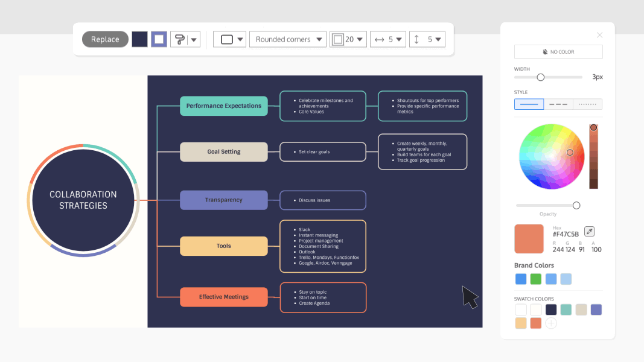Select the paint roller style tool
This screenshot has height=362, width=644.
click(x=179, y=39)
